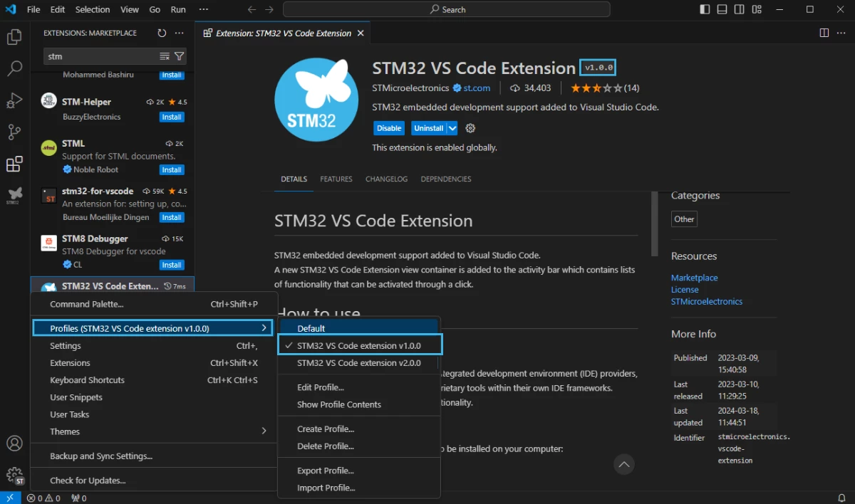Image resolution: width=855 pixels, height=504 pixels.
Task: Expand the Themes submenu
Action: click(x=153, y=431)
